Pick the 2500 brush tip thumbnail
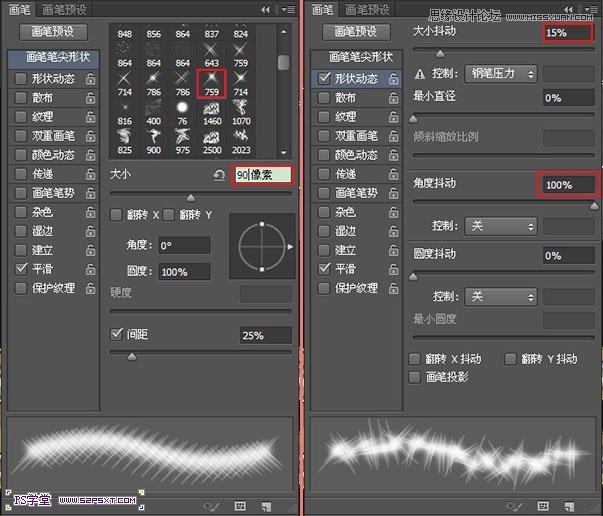The height and width of the screenshot is (516, 603). pyautogui.click(x=212, y=142)
